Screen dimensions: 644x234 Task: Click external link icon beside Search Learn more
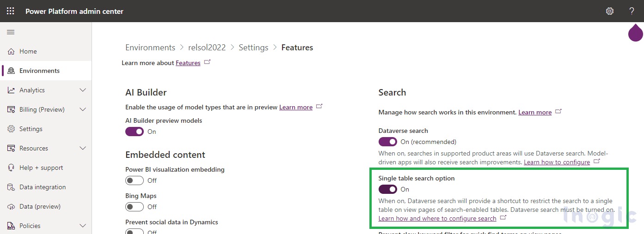[558, 111]
